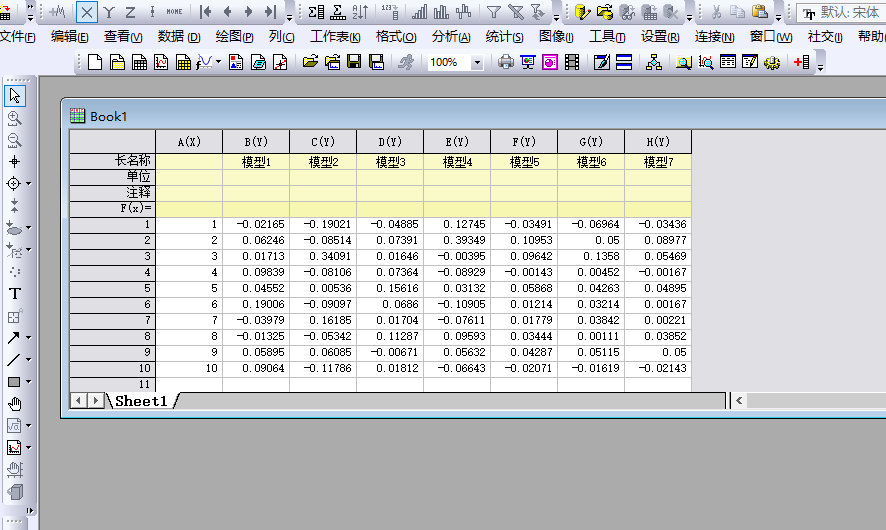
Task: Switch to the Sheet1 tab
Action: [140, 401]
